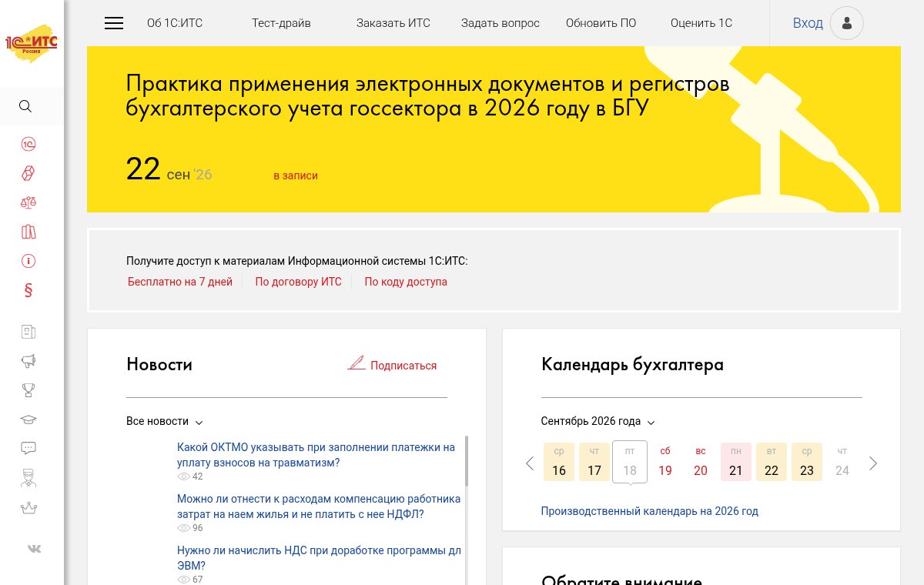
Task: Expand the Все новости dropdown
Action: 165,422
